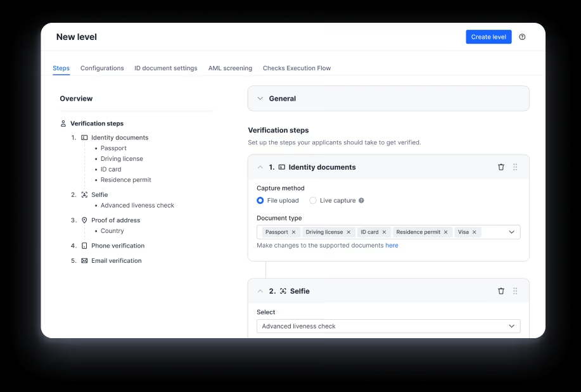Select Email verification in overview

117,260
